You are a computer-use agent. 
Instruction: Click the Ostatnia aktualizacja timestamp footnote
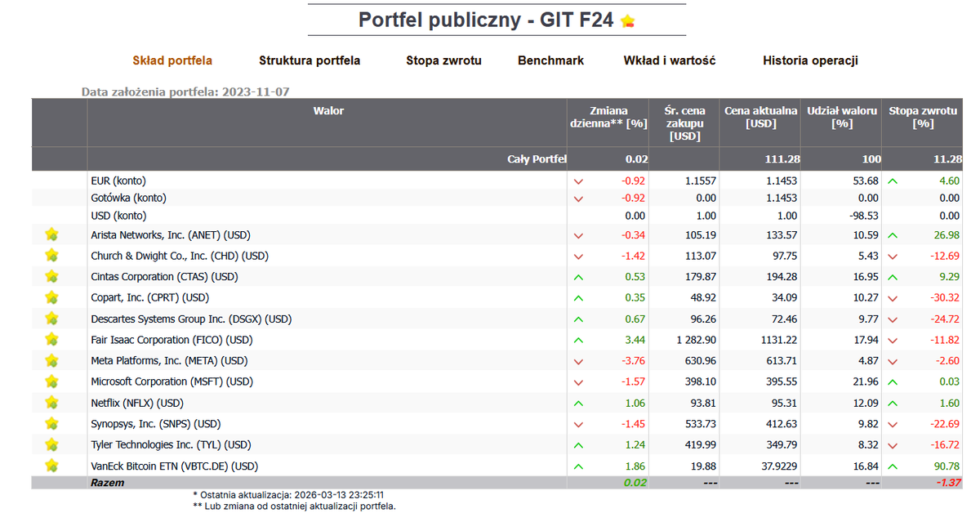click(x=288, y=494)
